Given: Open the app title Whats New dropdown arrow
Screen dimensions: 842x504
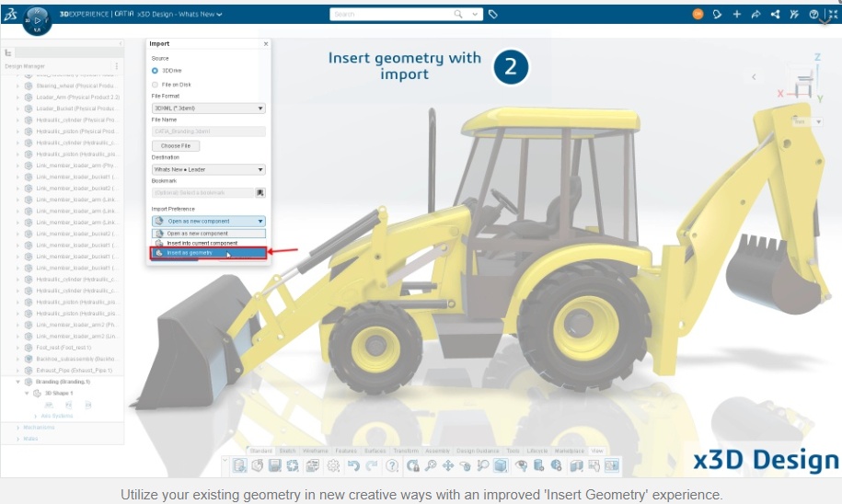Looking at the screenshot, I should [x=219, y=15].
